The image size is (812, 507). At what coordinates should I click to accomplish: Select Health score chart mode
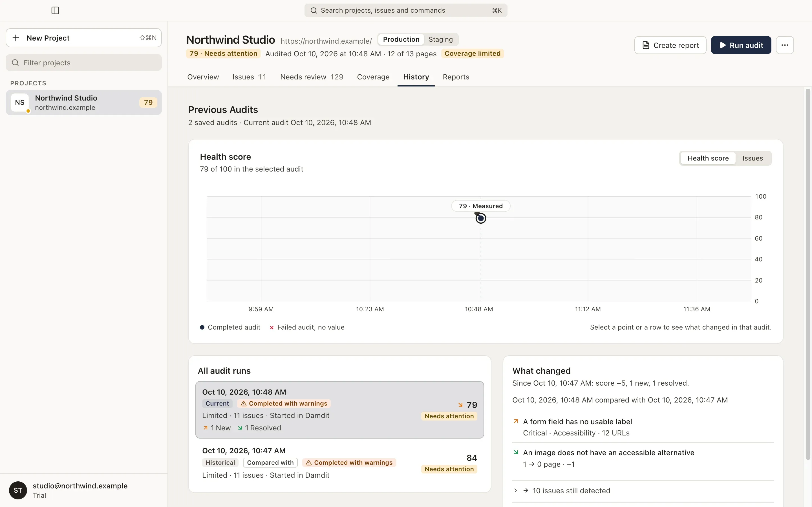tap(708, 158)
